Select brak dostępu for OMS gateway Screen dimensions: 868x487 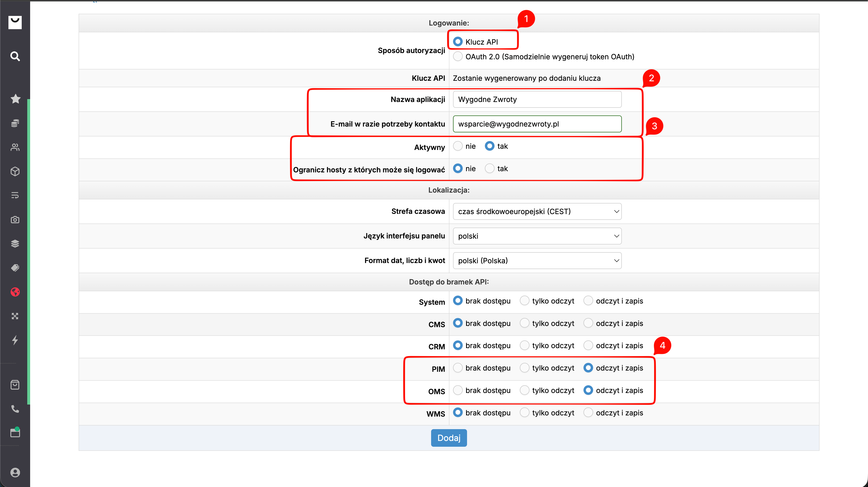458,390
